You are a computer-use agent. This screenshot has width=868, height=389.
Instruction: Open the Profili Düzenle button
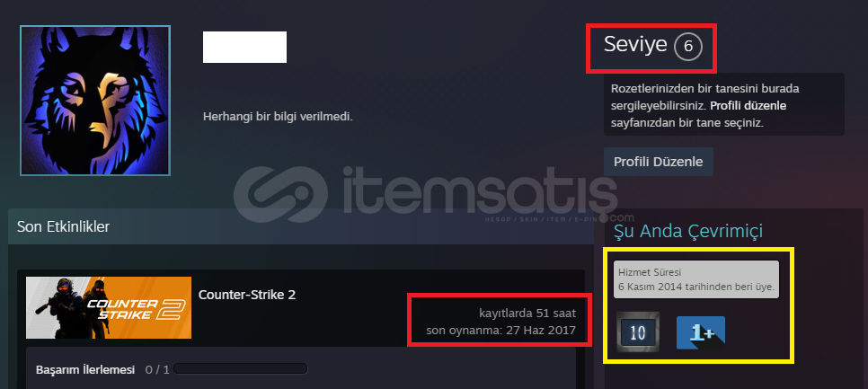pyautogui.click(x=659, y=162)
